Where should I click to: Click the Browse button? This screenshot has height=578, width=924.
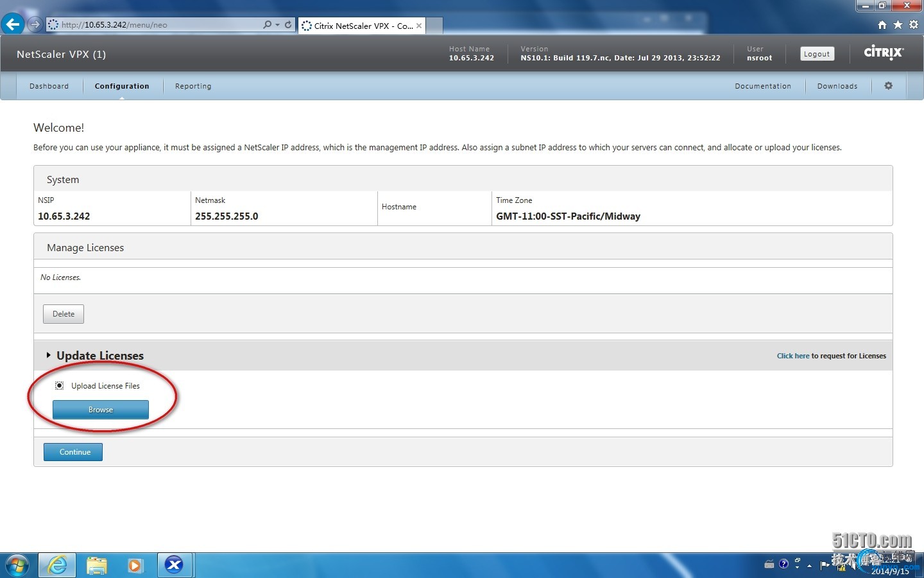point(101,410)
